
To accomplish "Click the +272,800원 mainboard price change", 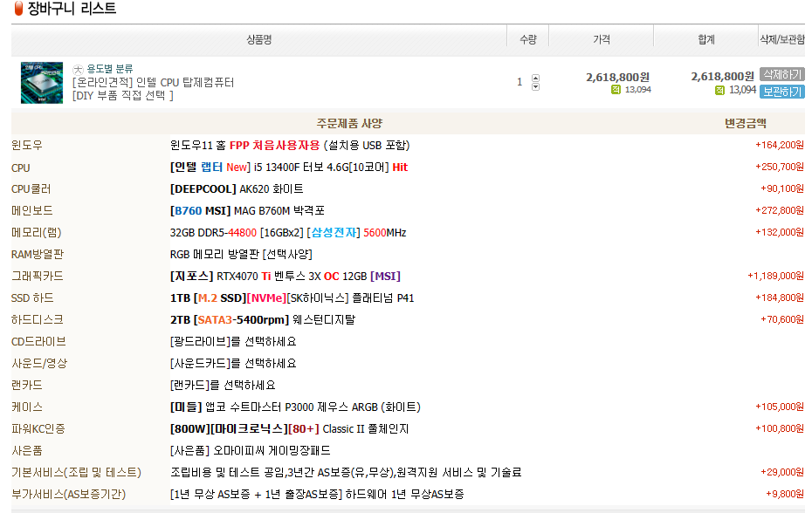I will click(780, 210).
